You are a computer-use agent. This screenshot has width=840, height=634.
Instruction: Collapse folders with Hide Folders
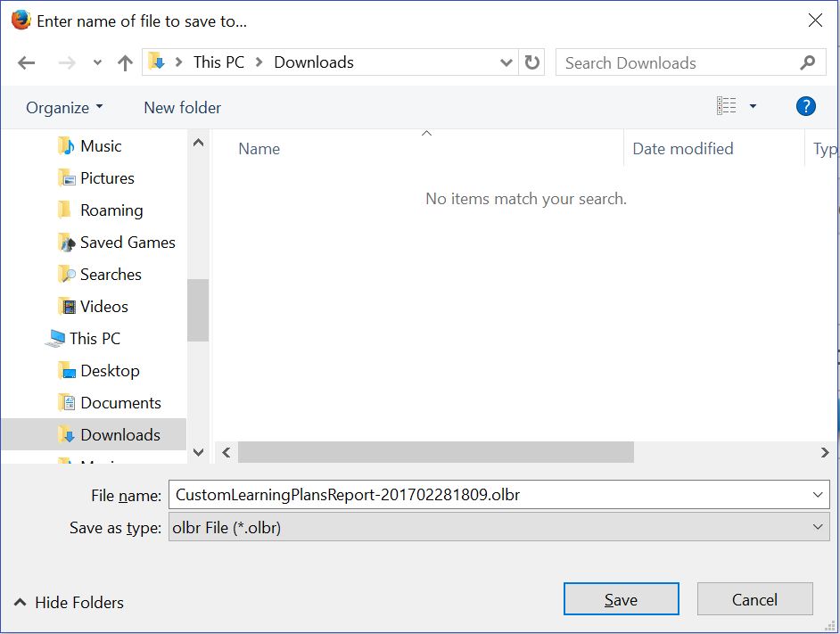click(x=69, y=603)
